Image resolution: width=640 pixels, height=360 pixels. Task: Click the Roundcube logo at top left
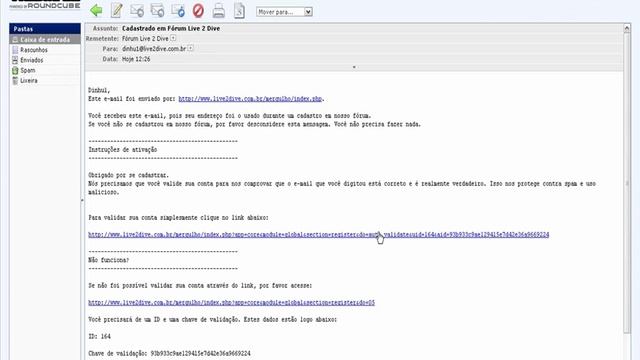(x=45, y=5)
